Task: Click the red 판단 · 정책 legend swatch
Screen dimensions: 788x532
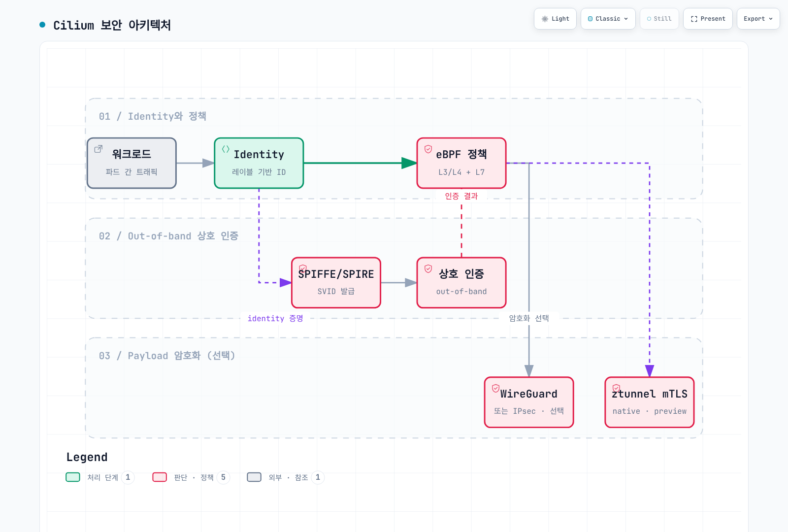Action: click(160, 477)
